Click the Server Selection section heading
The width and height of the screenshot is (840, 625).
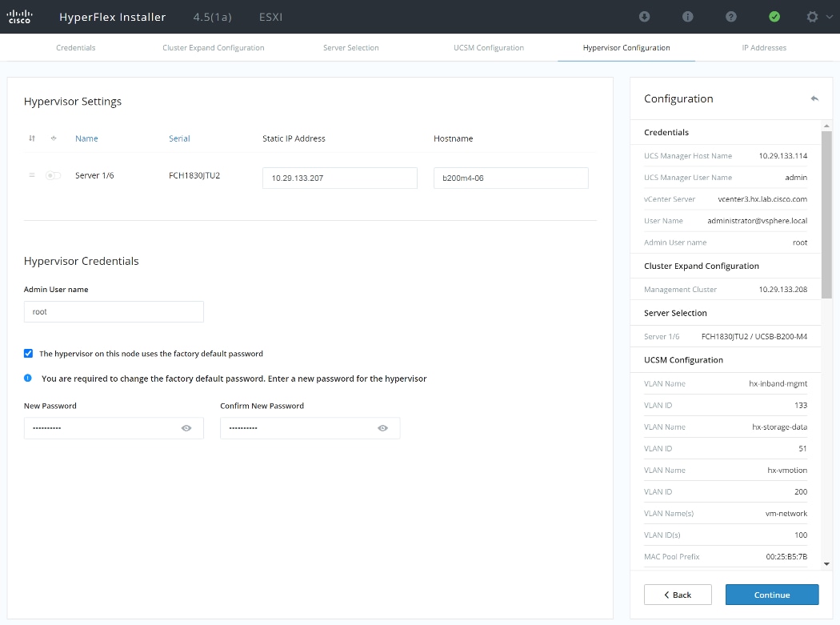(675, 313)
